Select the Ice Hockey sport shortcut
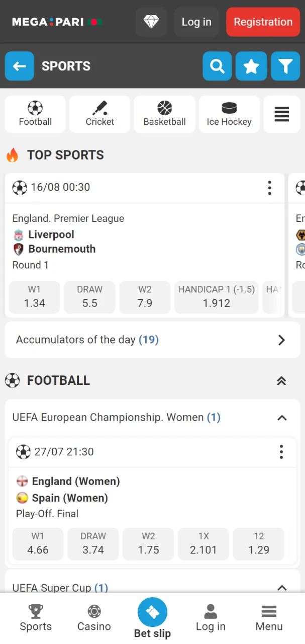This screenshot has height=644, width=305. 229,114
